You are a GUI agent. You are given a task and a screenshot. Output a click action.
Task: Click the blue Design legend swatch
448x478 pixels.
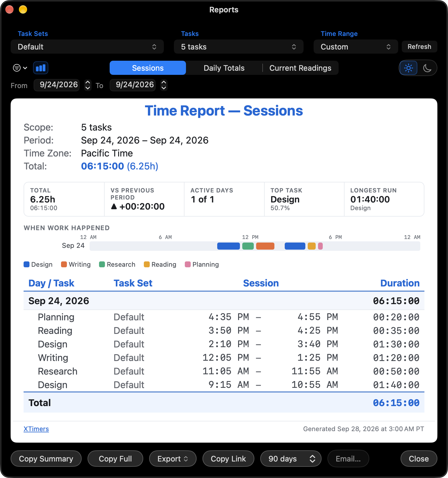(27, 264)
